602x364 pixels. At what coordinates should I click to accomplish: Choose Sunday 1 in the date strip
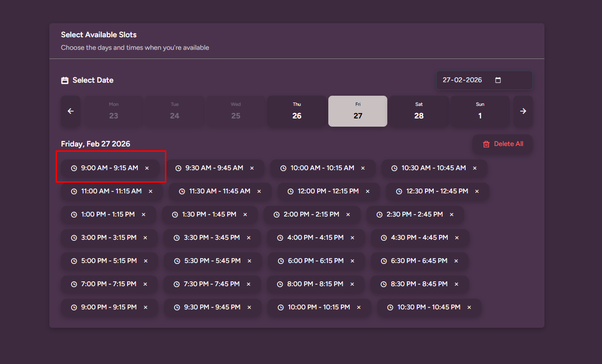tap(480, 111)
